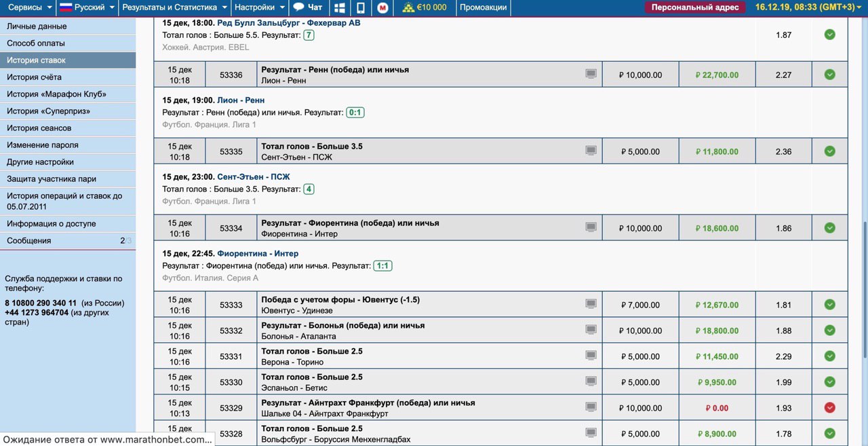The height and width of the screenshot is (446, 868).
Task: Click green win status icon for bet 53334
Action: pos(829,228)
